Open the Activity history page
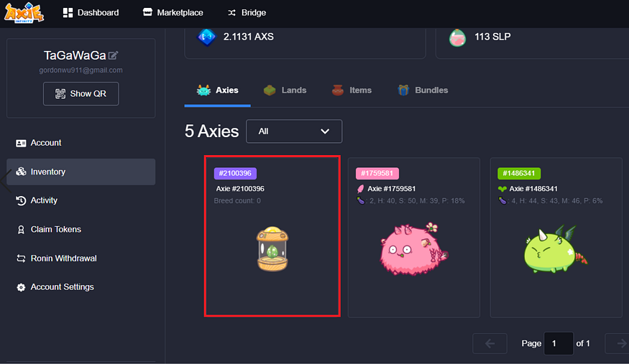Image resolution: width=629 pixels, height=364 pixels. click(x=81, y=200)
